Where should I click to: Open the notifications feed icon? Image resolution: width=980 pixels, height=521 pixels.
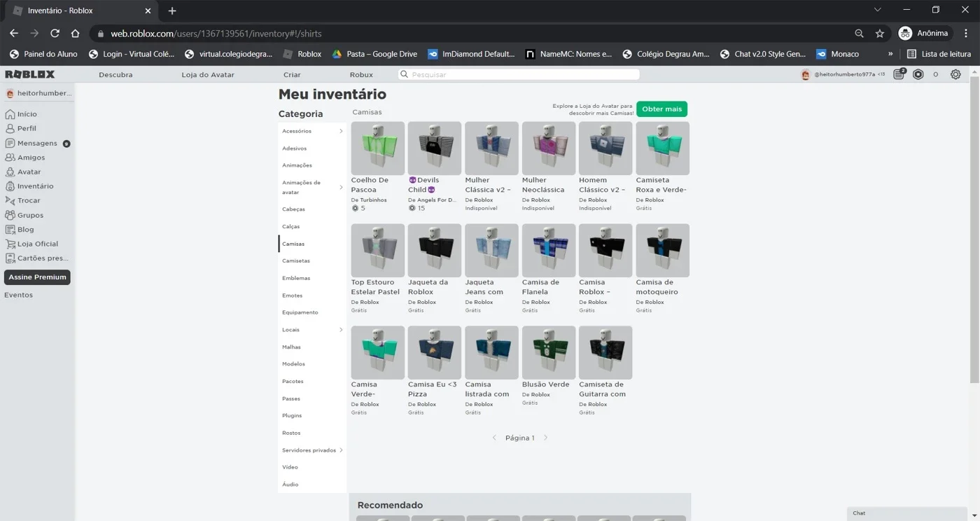coord(899,74)
